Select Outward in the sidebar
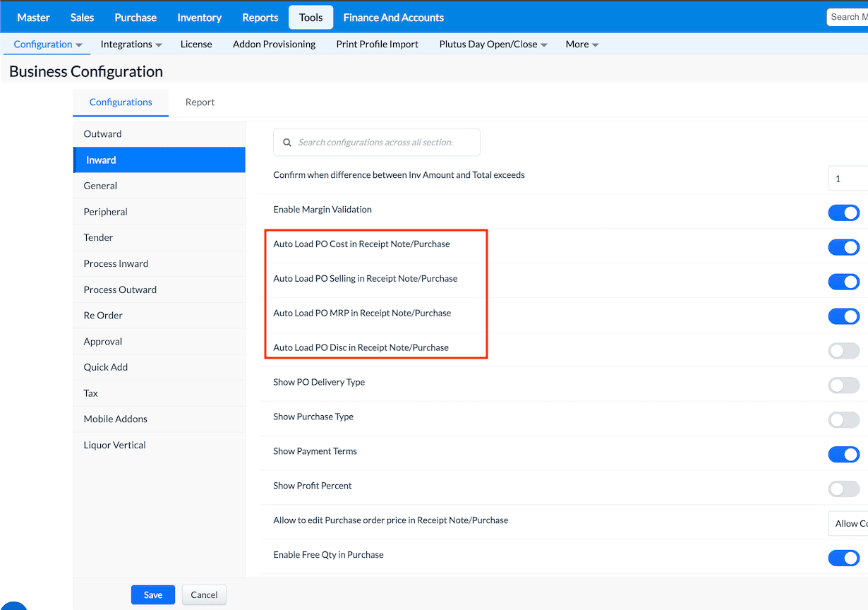This screenshot has height=610, width=868. 103,134
